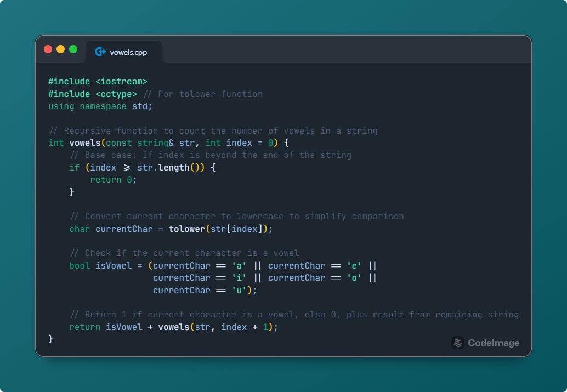
Task: Click the yellow minimize window dot
Action: pyautogui.click(x=61, y=49)
